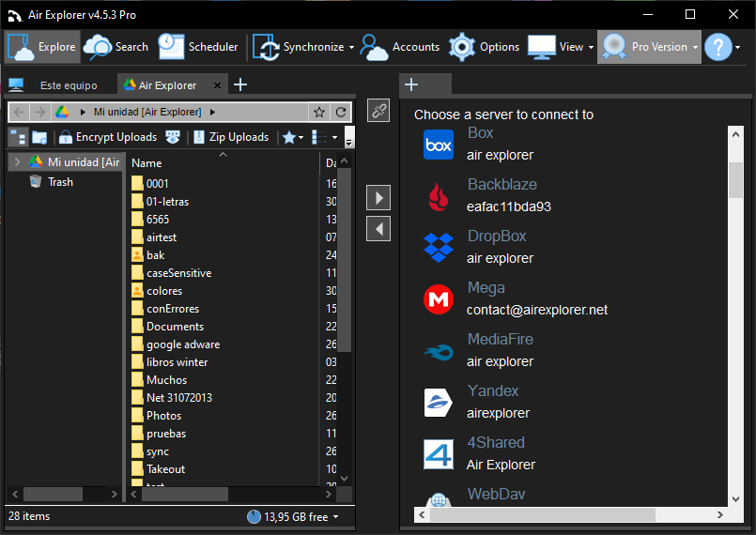This screenshot has width=756, height=535.
Task: Go back in left pane navigation
Action: pyautogui.click(x=20, y=113)
